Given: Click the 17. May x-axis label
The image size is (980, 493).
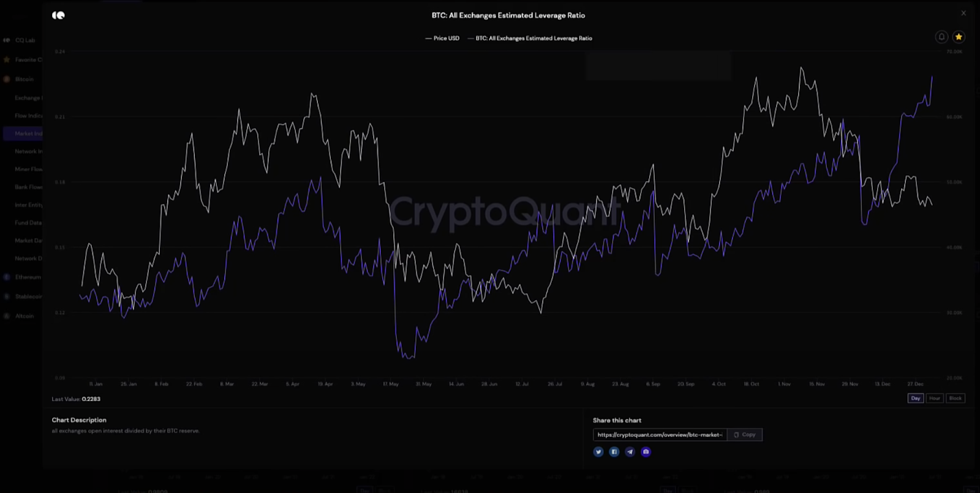Looking at the screenshot, I should pyautogui.click(x=391, y=384).
